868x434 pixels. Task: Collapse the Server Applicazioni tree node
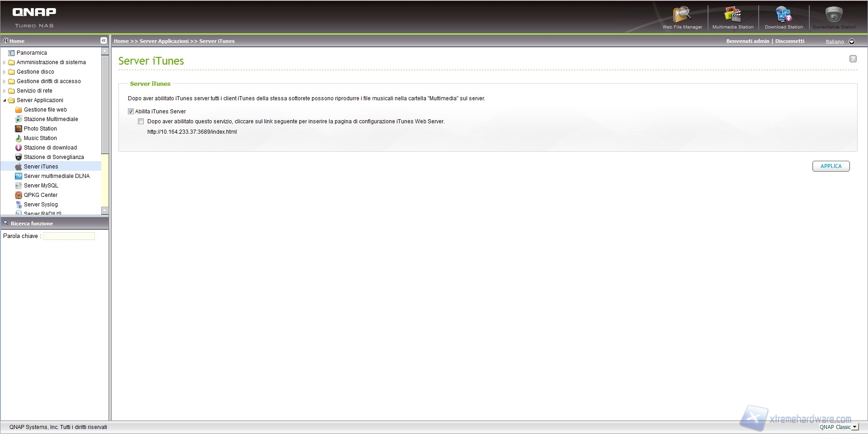pyautogui.click(x=5, y=100)
